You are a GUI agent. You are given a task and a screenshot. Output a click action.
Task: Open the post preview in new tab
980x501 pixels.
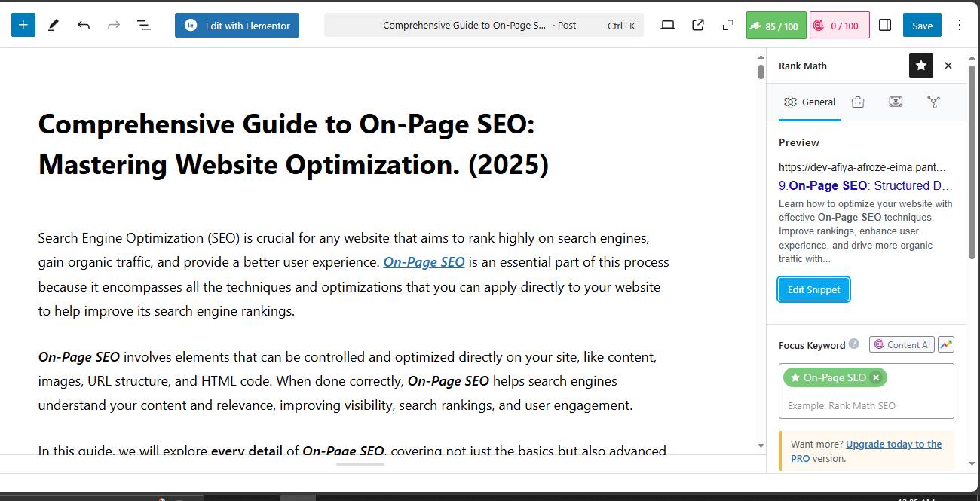697,24
